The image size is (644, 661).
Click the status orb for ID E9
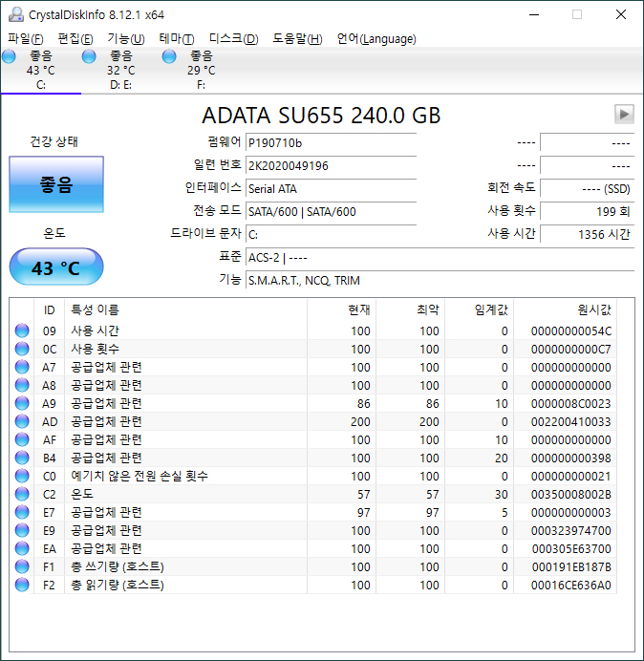[x=22, y=530]
